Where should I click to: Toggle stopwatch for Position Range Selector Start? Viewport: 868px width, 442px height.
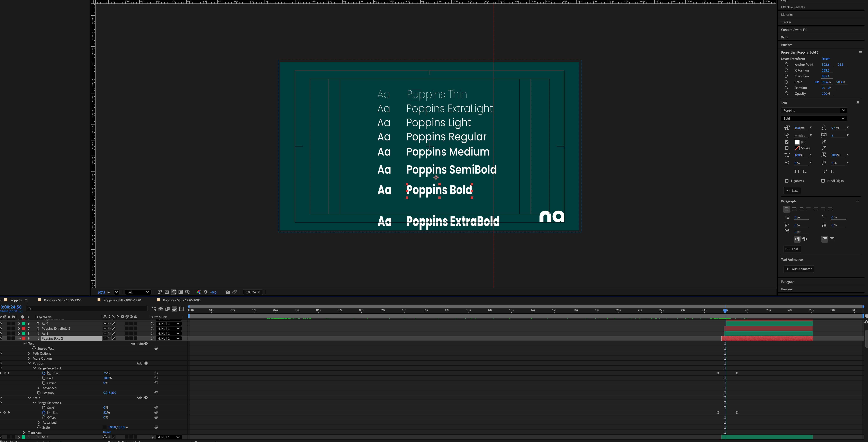(x=44, y=373)
